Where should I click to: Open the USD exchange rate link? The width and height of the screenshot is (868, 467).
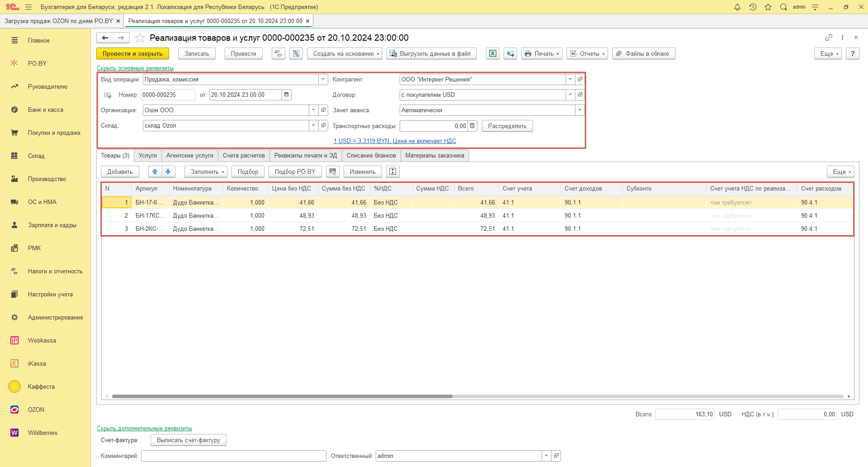[395, 141]
